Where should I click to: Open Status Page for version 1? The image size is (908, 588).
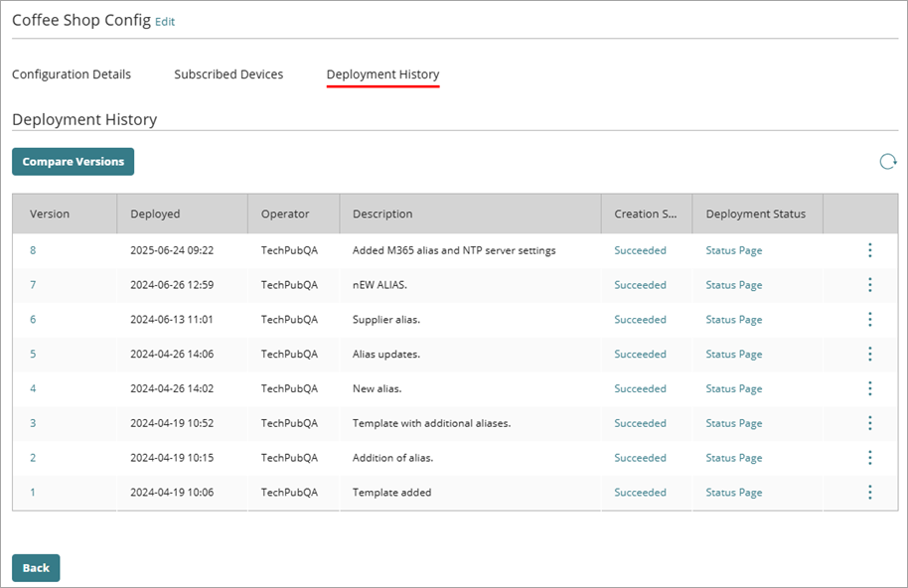(x=734, y=493)
